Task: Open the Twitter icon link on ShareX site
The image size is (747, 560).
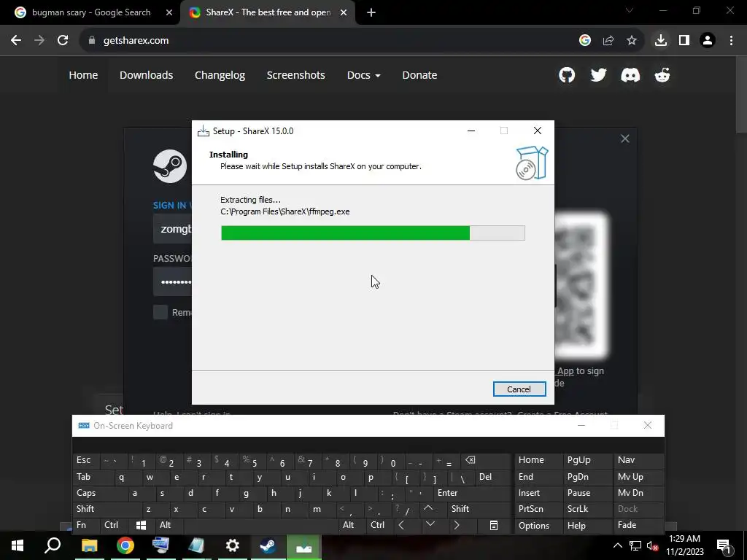Action: point(598,75)
